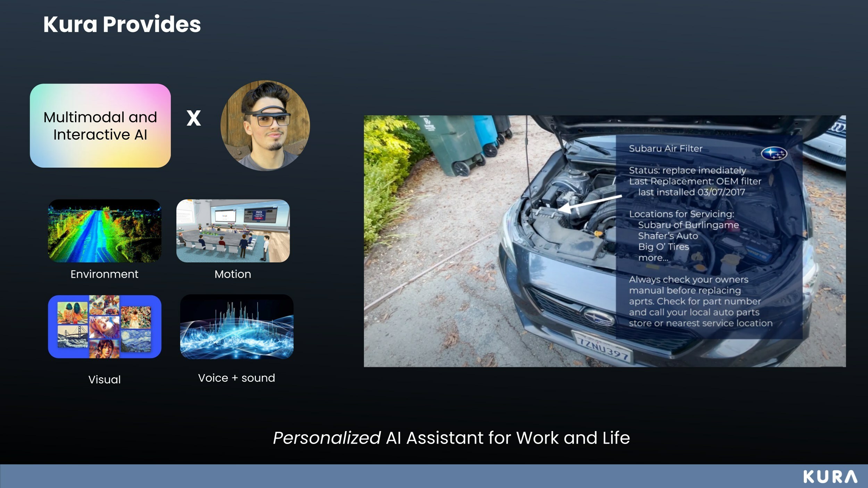Click the KURA logo in footer

click(x=830, y=477)
